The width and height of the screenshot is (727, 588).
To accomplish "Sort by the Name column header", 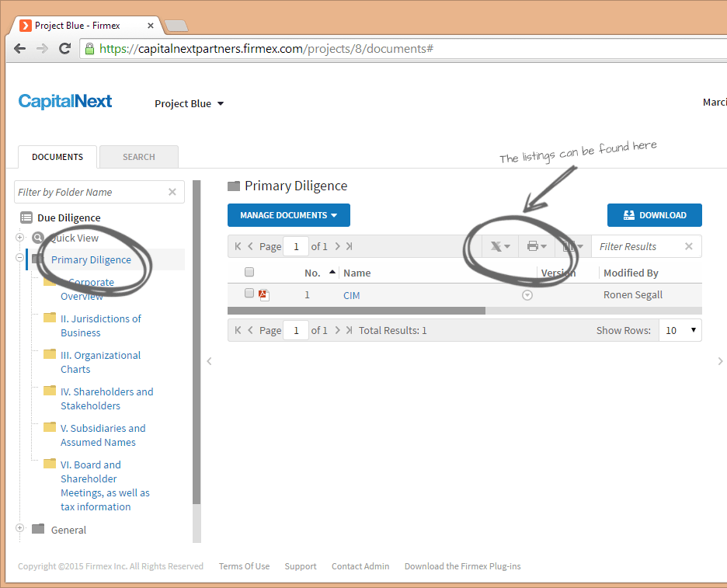I will [357, 273].
